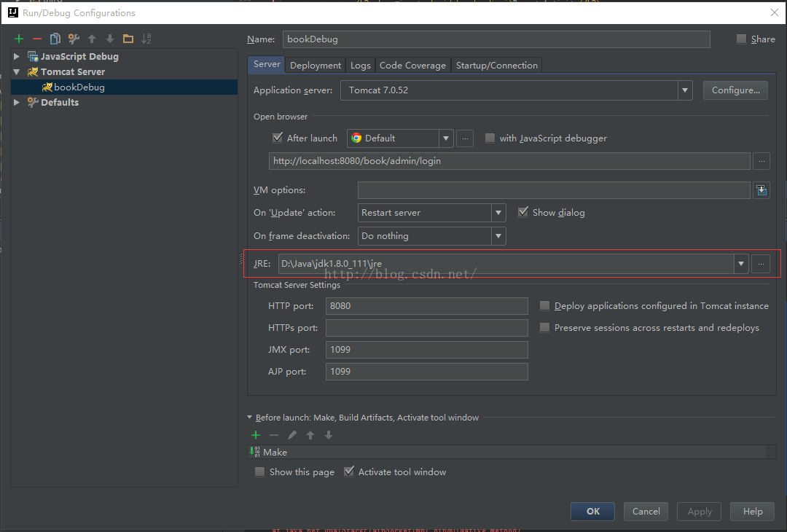
Task: Enable the Share checkbox
Action: pyautogui.click(x=741, y=39)
